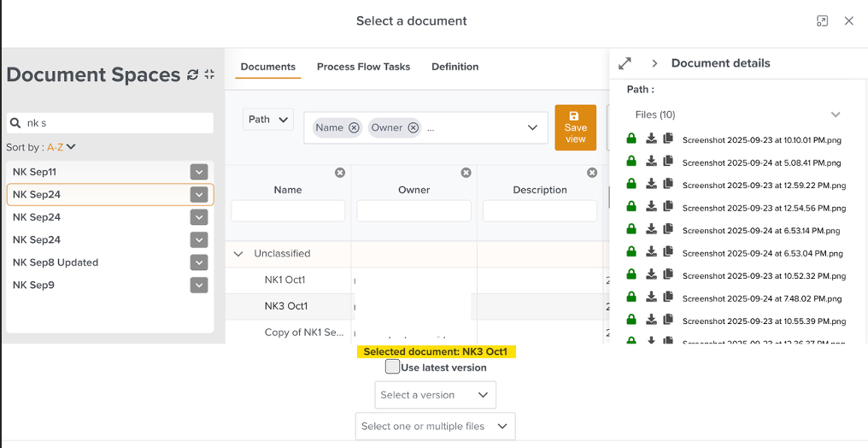Refresh the Document Spaces list

[x=192, y=75]
